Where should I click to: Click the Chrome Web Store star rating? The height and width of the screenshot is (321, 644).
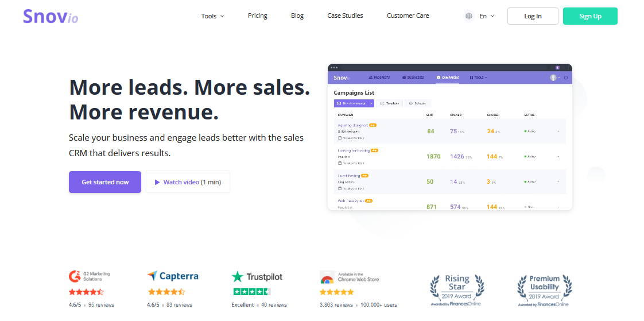tap(337, 292)
